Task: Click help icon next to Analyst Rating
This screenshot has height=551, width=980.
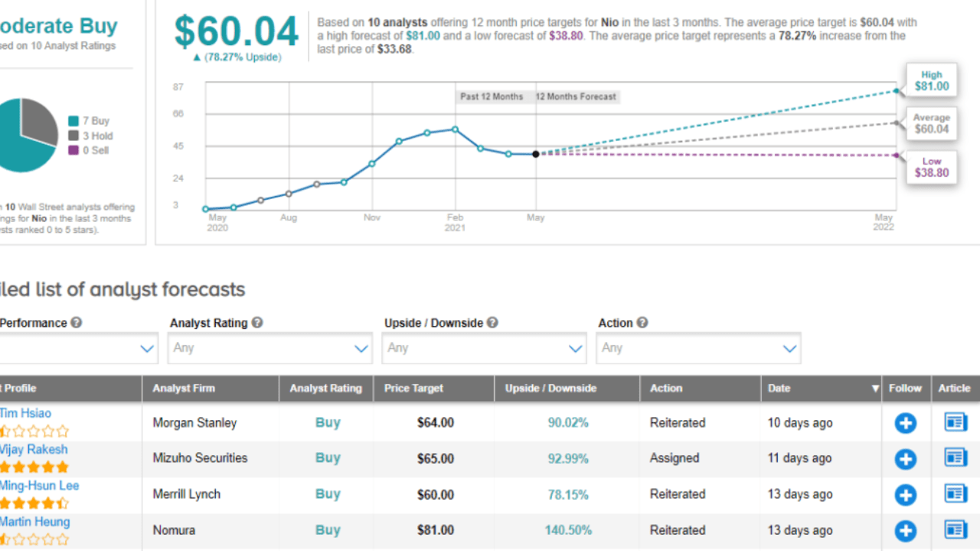Action: 257,323
